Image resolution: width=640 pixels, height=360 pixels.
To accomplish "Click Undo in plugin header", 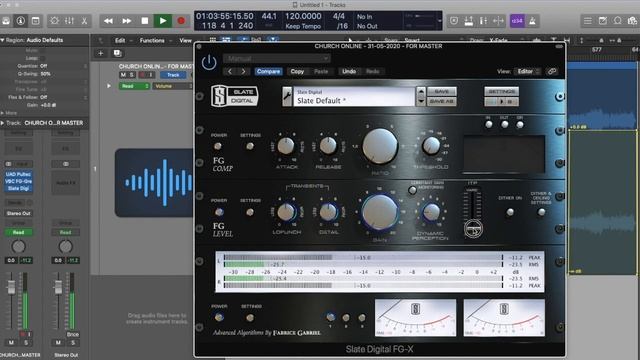I will pyautogui.click(x=349, y=71).
